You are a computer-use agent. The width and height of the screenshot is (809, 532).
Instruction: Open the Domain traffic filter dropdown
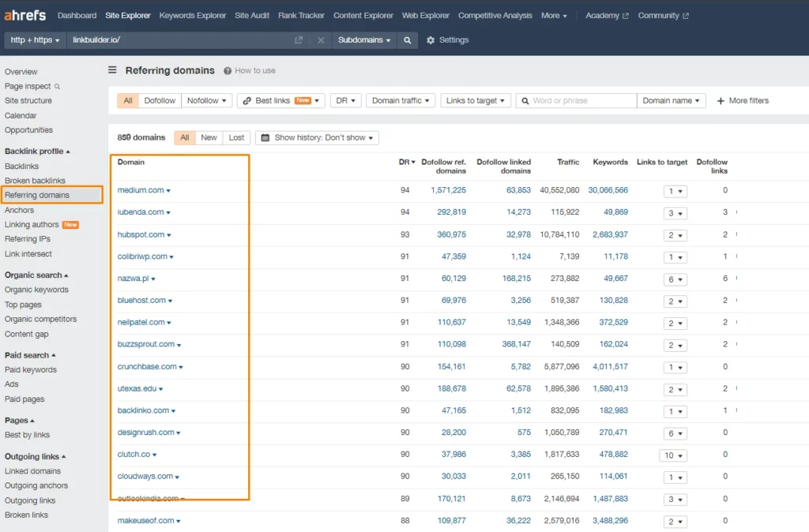click(x=401, y=100)
